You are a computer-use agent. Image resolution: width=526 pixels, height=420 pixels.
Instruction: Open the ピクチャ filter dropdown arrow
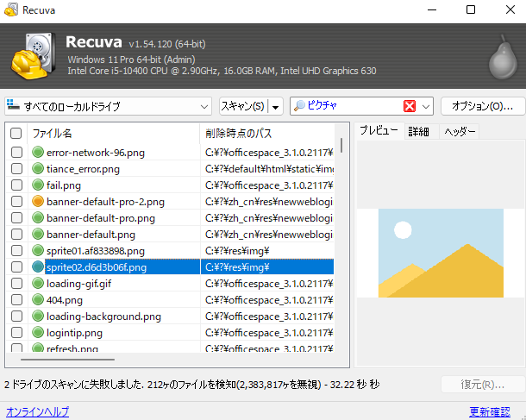(x=426, y=106)
